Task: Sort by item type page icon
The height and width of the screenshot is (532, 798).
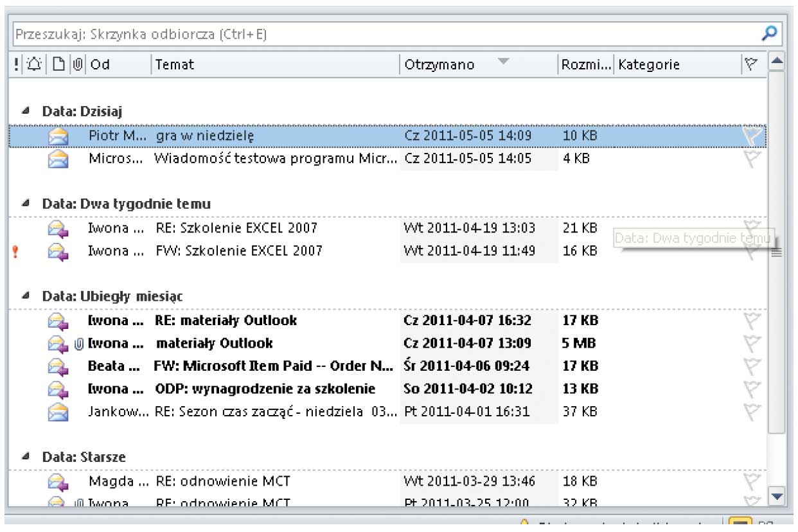Action: (x=58, y=64)
